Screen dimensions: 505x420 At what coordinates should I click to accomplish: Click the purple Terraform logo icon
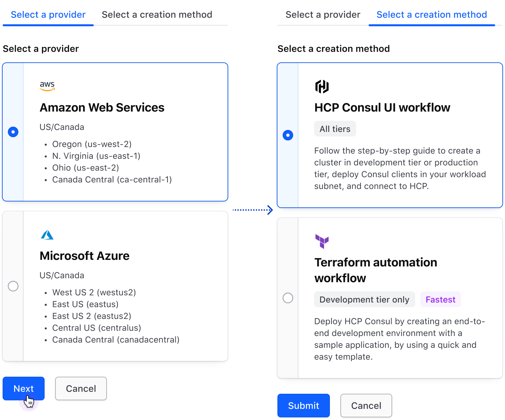[322, 241]
